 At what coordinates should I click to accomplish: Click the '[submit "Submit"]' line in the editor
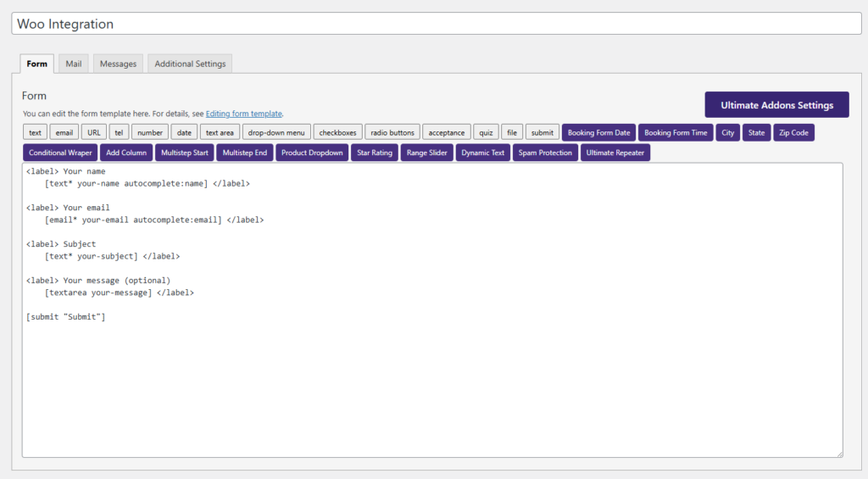pyautogui.click(x=65, y=317)
